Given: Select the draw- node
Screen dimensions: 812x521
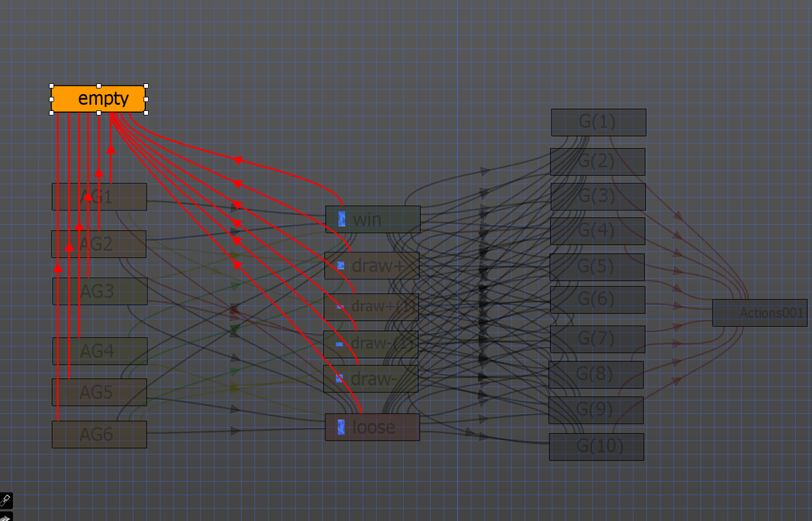Looking at the screenshot, I should tap(370, 378).
